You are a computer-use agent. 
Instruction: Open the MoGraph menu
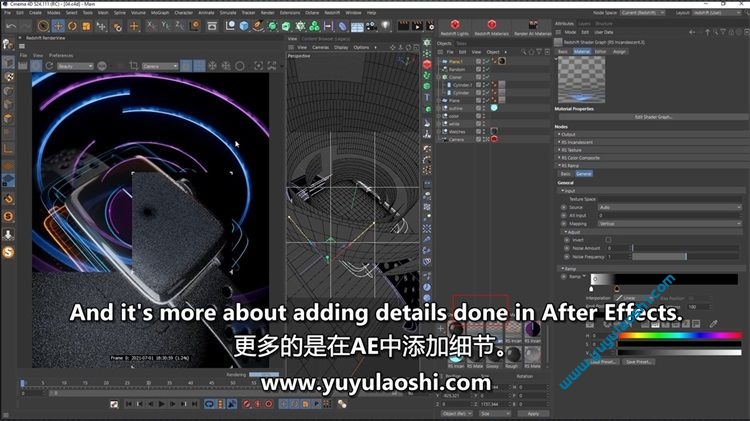pos(160,13)
